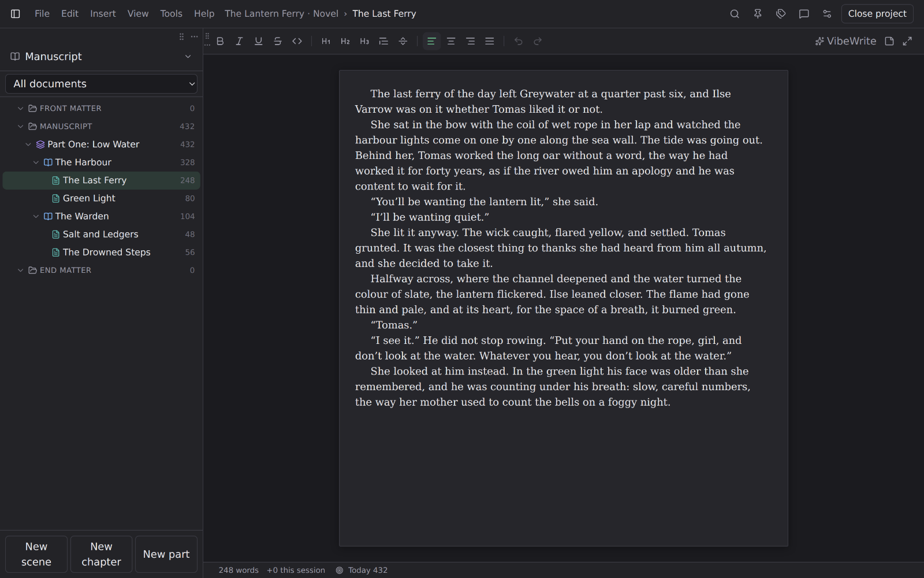Apply Heading 2 style

pyautogui.click(x=345, y=41)
